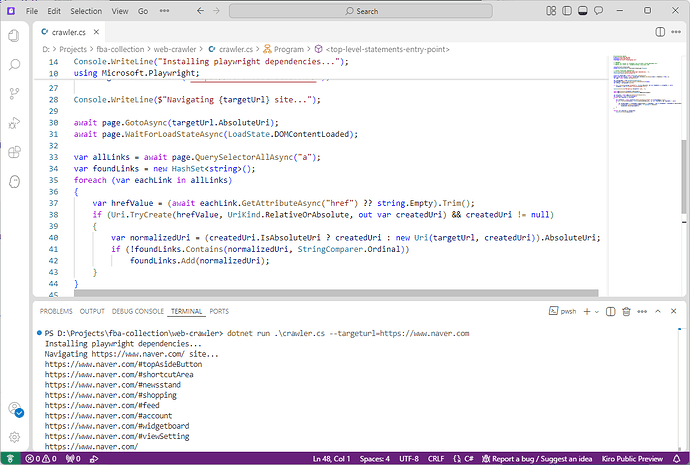Go back with the navigation arrow

pos(200,11)
